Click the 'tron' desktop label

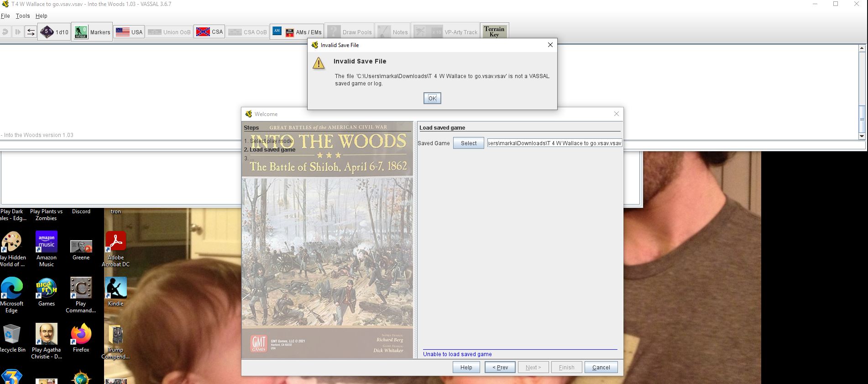coord(116,211)
